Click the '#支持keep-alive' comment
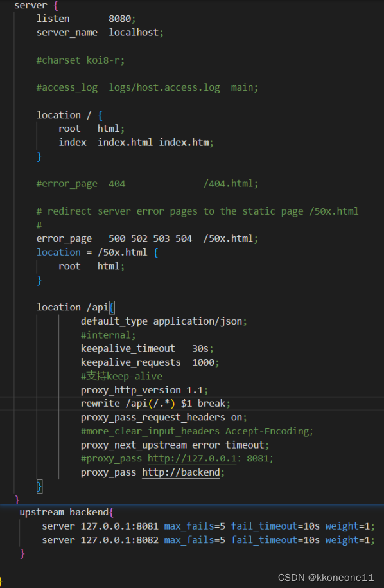The width and height of the screenshot is (384, 588). point(121,376)
